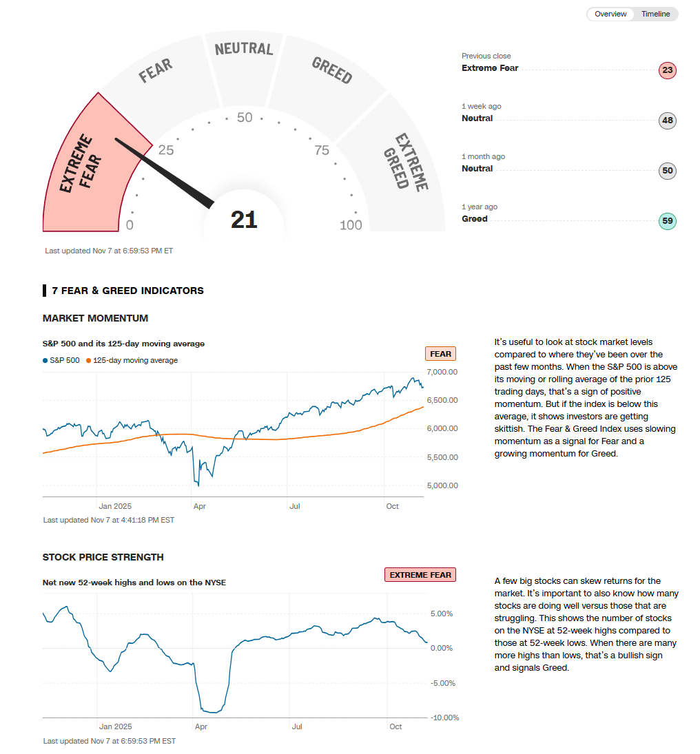700x754 pixels.
Task: Click the EXTREME FEAR badge on Stock Price Strength
Action: 420,575
